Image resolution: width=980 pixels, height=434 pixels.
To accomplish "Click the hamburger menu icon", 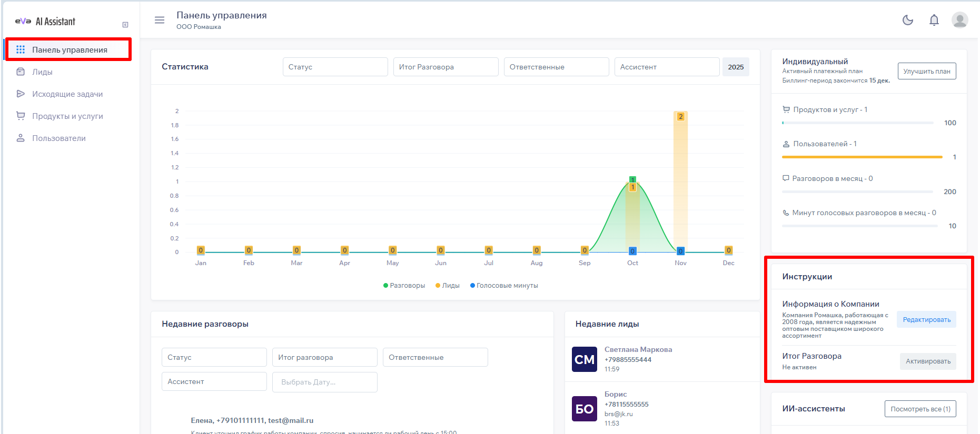I will coord(159,20).
